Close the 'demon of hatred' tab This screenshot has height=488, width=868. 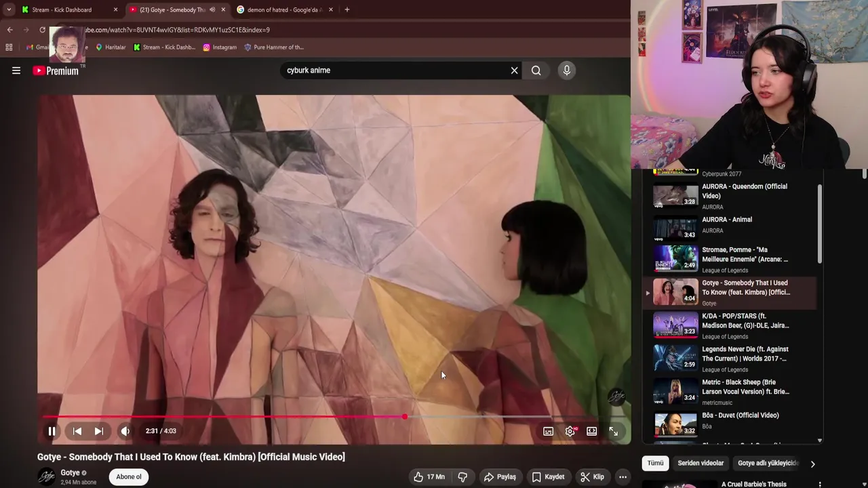pyautogui.click(x=331, y=9)
